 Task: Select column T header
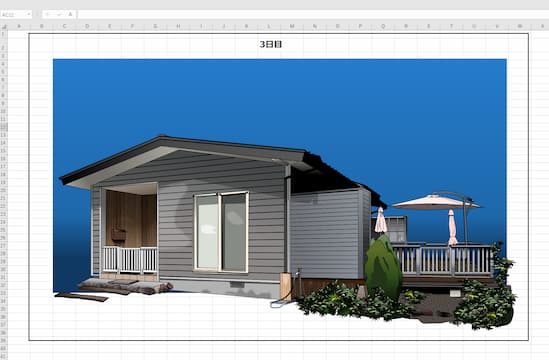click(x=451, y=26)
